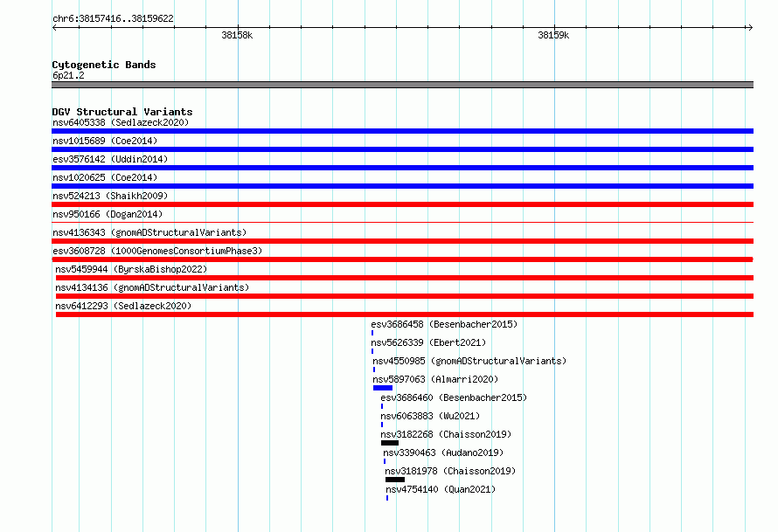Screen dimensions: 778x532
Task: Click the nsv5459944 (ByrskaBishop2022) label
Action: [x=131, y=269]
